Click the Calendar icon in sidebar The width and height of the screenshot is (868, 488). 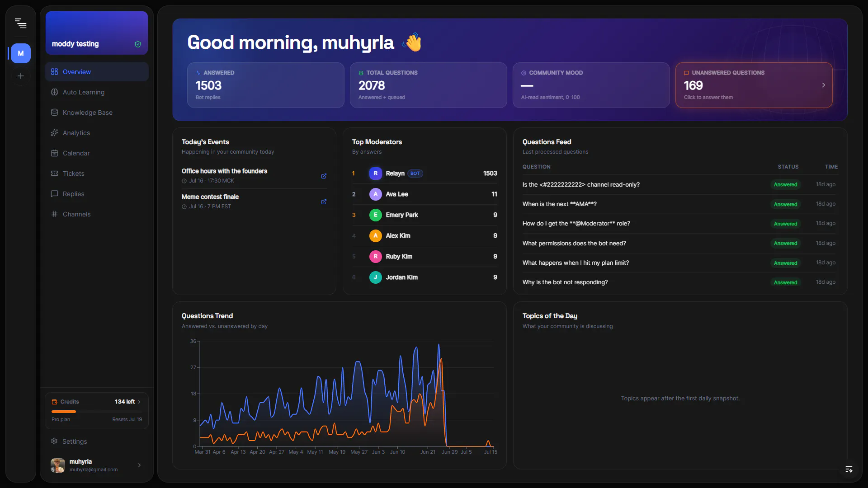tap(54, 153)
